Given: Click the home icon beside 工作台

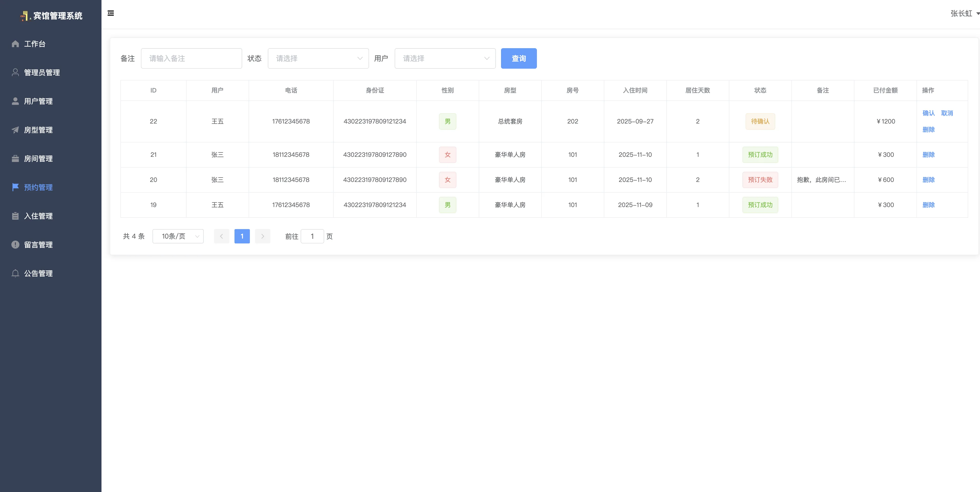Looking at the screenshot, I should (15, 44).
